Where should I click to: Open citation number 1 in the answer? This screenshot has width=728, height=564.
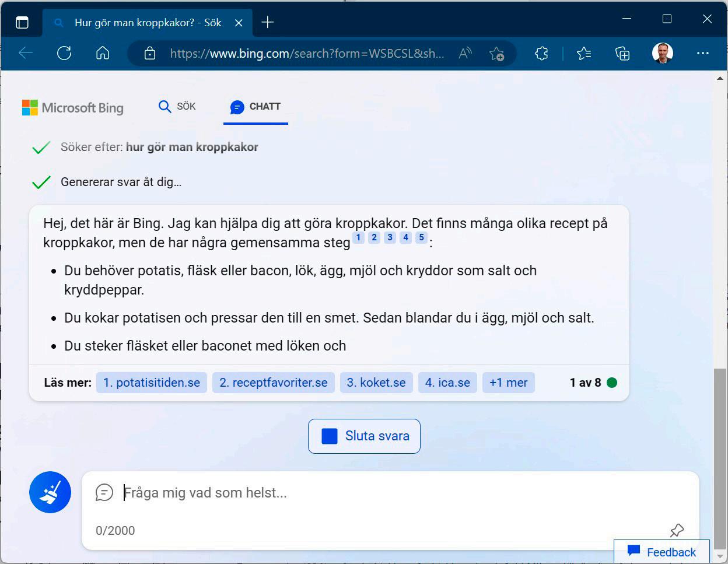359,237
